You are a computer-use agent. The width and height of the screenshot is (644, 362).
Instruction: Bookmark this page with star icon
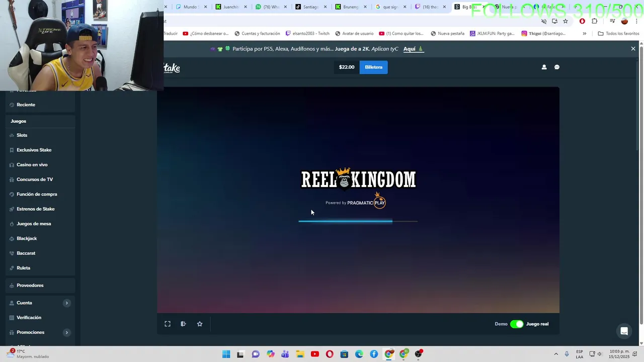[566, 21]
